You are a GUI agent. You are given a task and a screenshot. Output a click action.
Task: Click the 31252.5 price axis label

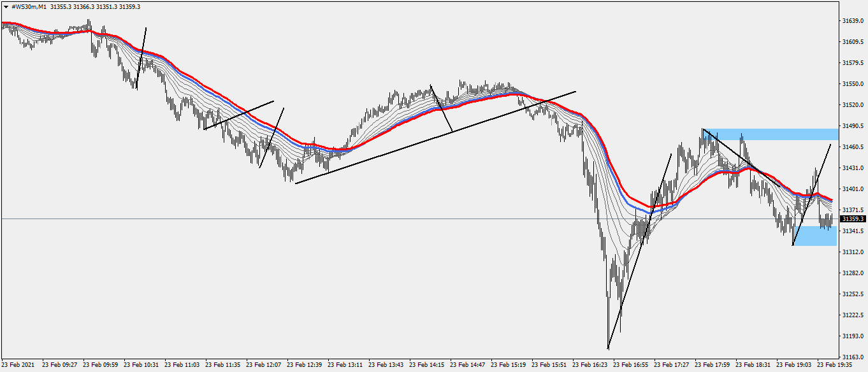click(x=853, y=294)
